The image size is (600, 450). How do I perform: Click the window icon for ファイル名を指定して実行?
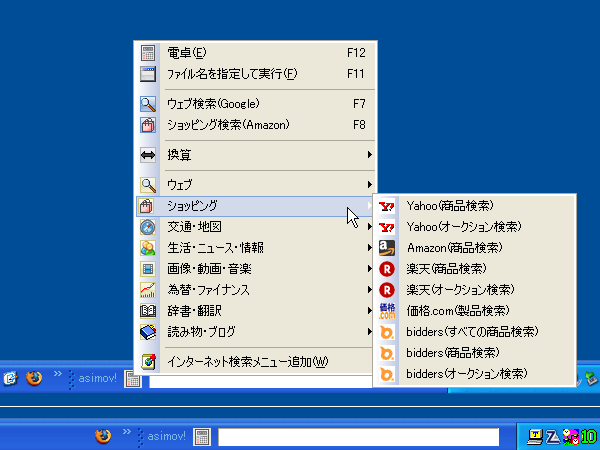[x=148, y=73]
